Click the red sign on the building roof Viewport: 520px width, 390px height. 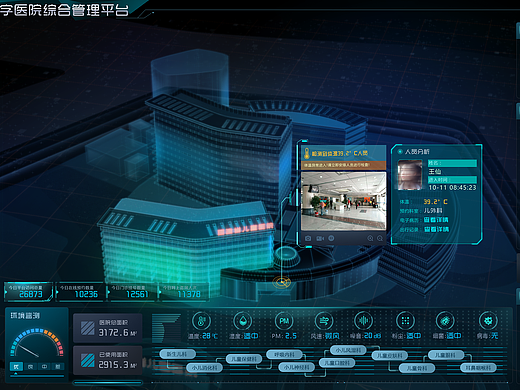[x=245, y=229]
